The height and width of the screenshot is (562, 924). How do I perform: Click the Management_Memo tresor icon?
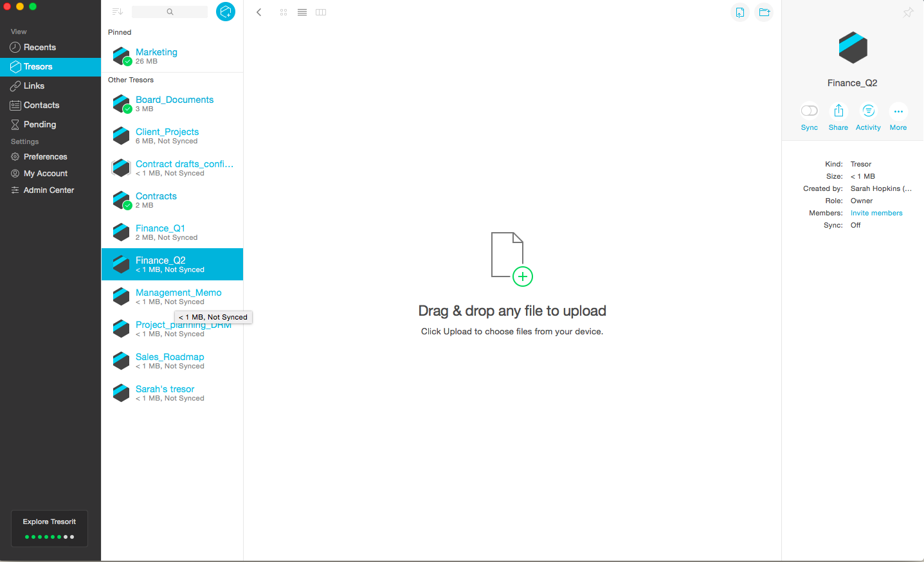click(122, 296)
